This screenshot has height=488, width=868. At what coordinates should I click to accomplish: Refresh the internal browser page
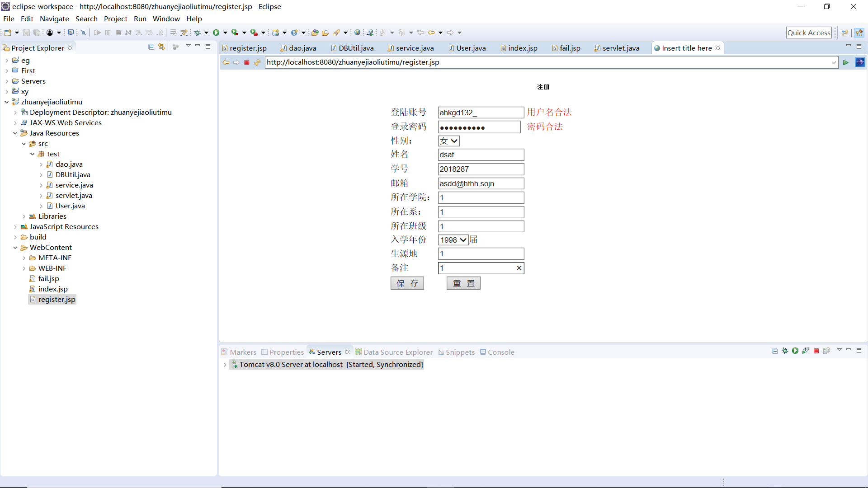click(x=257, y=62)
